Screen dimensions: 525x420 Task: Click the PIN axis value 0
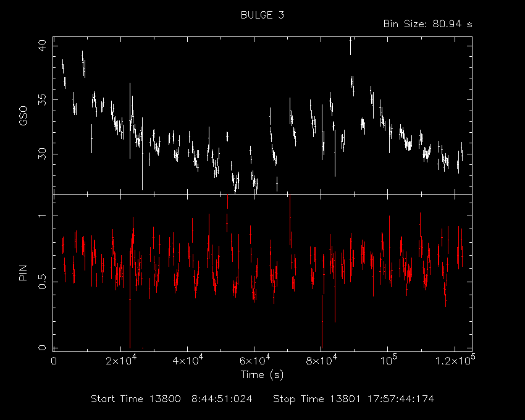pos(42,348)
